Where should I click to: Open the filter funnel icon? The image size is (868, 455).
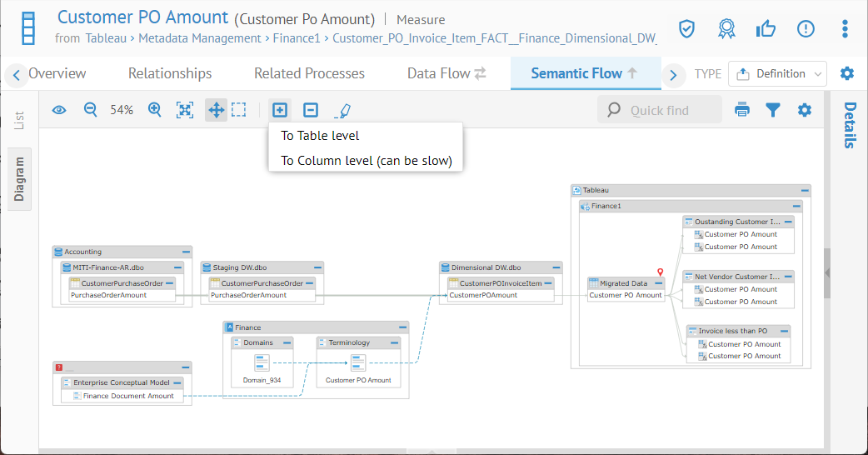tap(773, 110)
